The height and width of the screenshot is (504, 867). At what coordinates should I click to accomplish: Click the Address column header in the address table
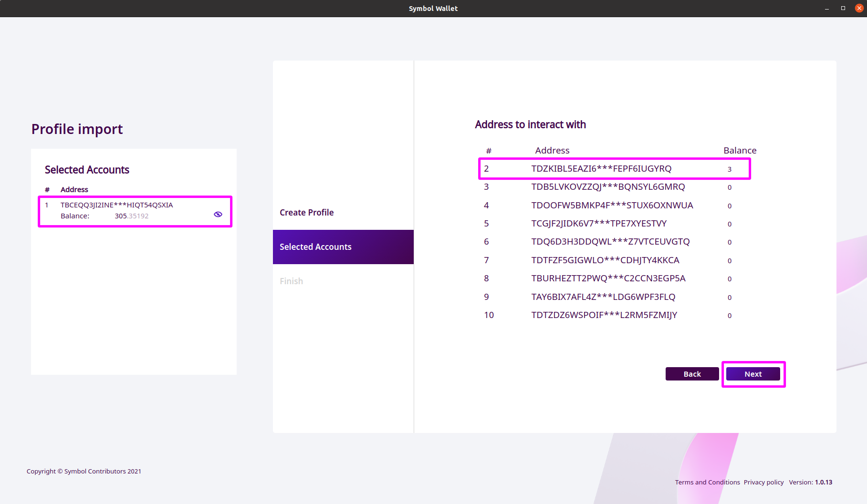click(x=552, y=150)
